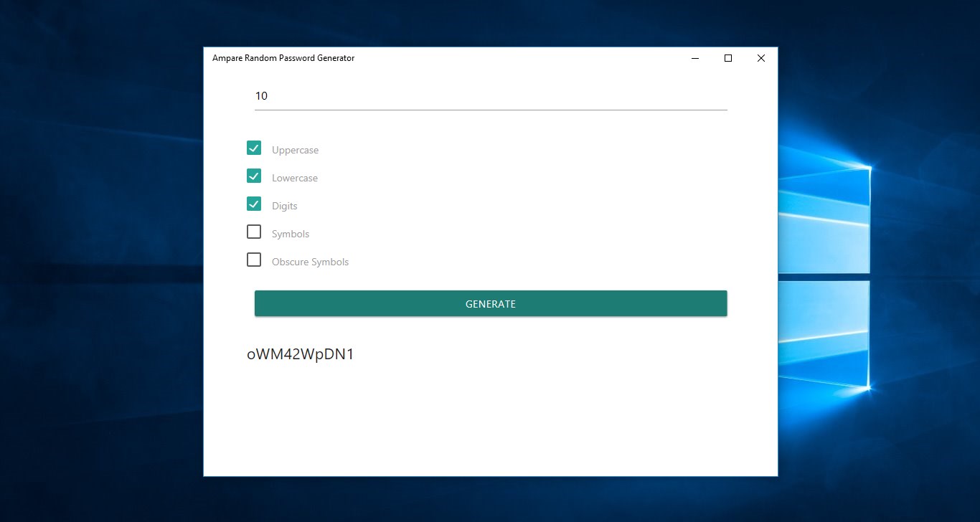Click the Obscure Symbols label text
Image resolution: width=980 pixels, height=522 pixels.
(310, 262)
